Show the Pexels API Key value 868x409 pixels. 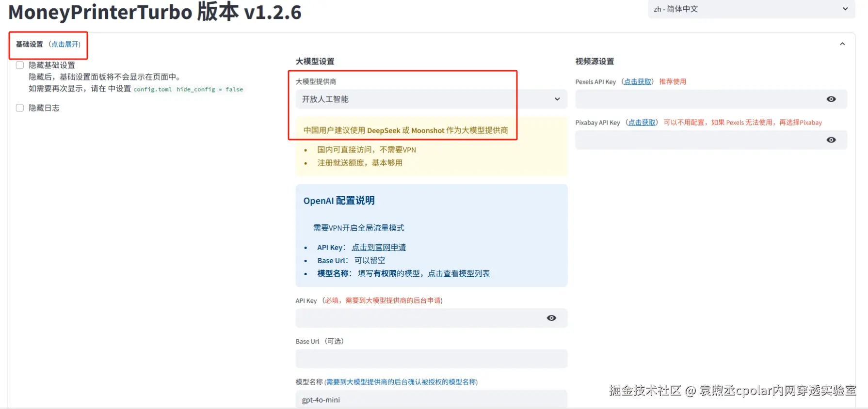pyautogui.click(x=831, y=99)
